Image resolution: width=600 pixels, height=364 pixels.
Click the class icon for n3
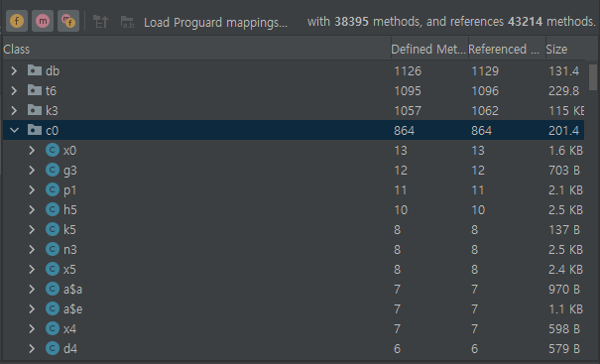(x=53, y=250)
